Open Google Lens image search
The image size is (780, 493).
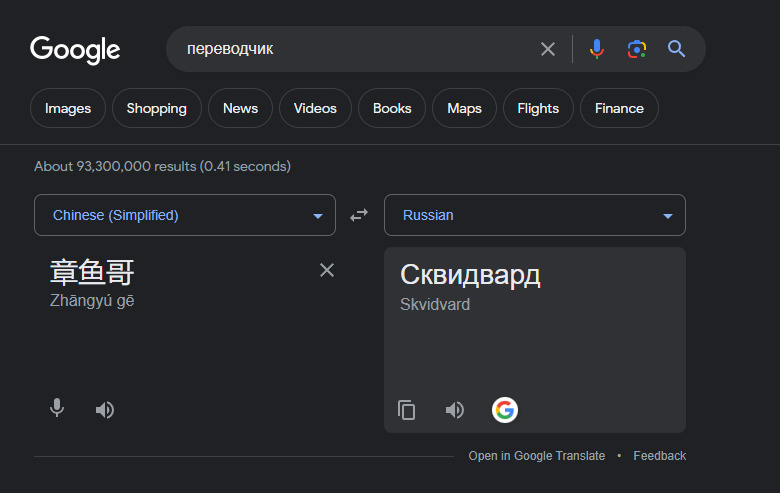click(x=637, y=49)
